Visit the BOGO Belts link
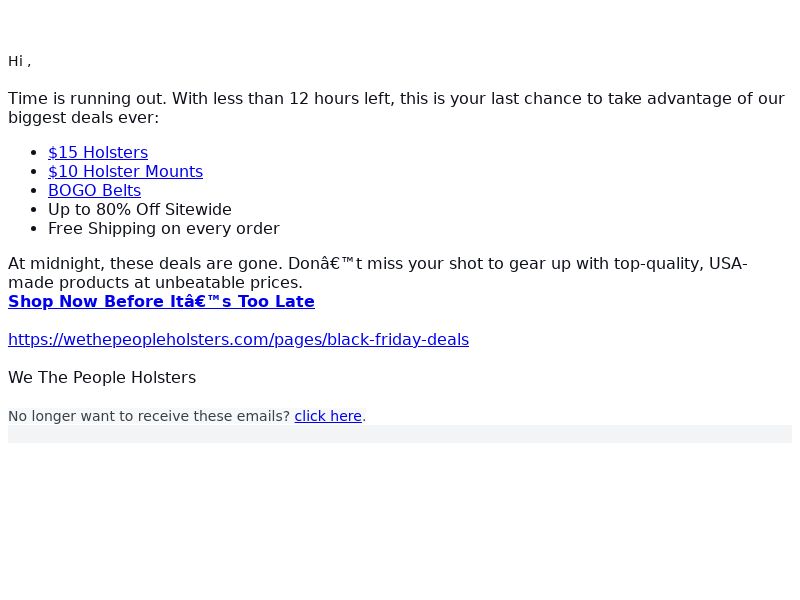 click(94, 190)
